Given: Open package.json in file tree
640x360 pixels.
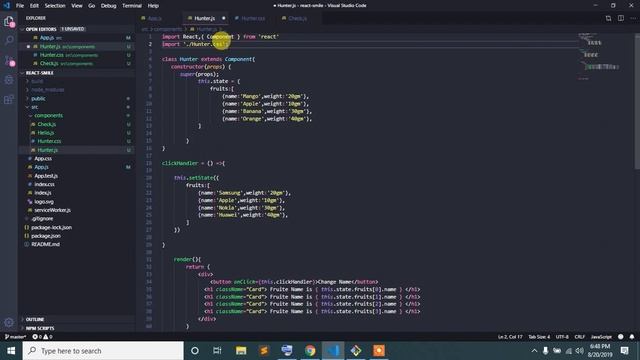Looking at the screenshot, I should (46, 236).
